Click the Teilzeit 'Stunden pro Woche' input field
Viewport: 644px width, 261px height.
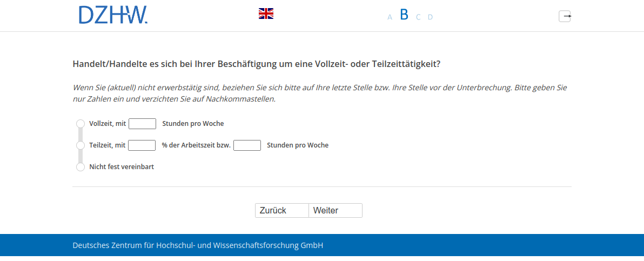point(247,145)
